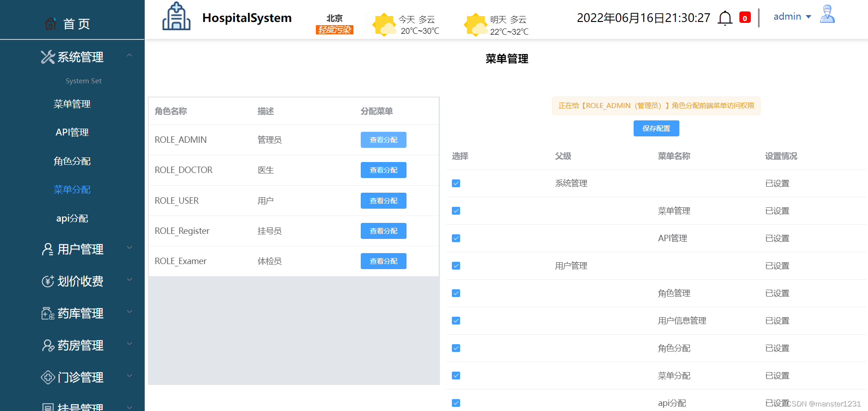The image size is (868, 411).
Task: View menu assignment for ROLE_ADMIN
Action: [384, 140]
